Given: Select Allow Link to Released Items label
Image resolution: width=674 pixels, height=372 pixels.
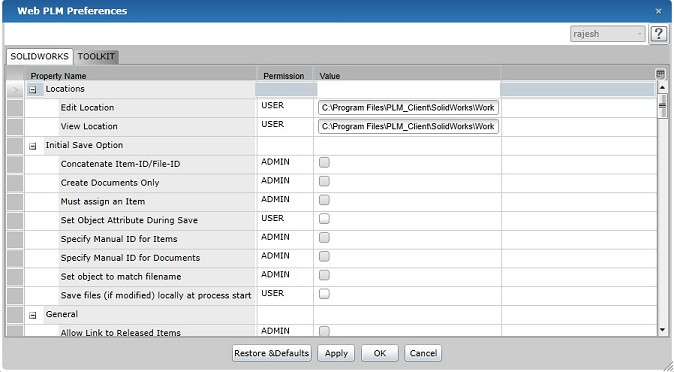Looking at the screenshot, I should [x=121, y=332].
